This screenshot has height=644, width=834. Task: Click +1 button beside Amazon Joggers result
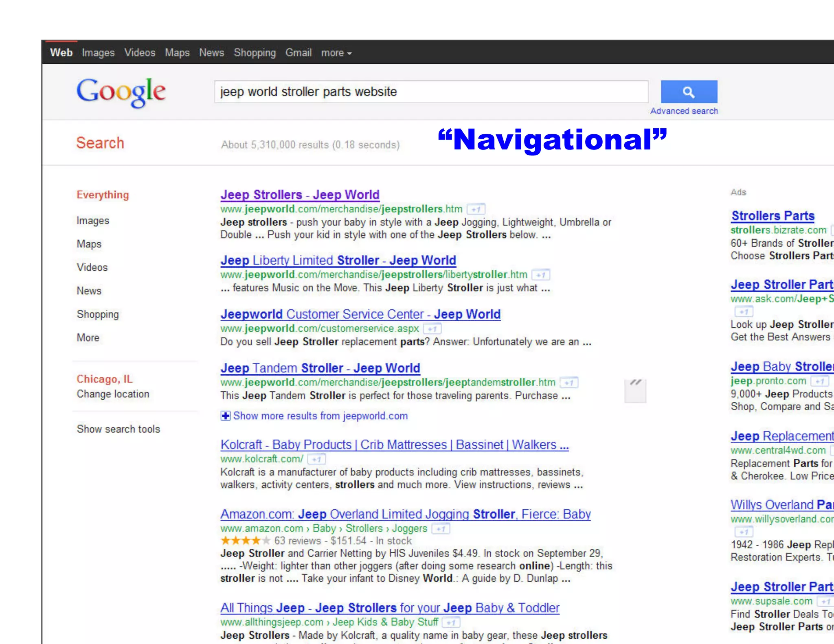point(441,529)
